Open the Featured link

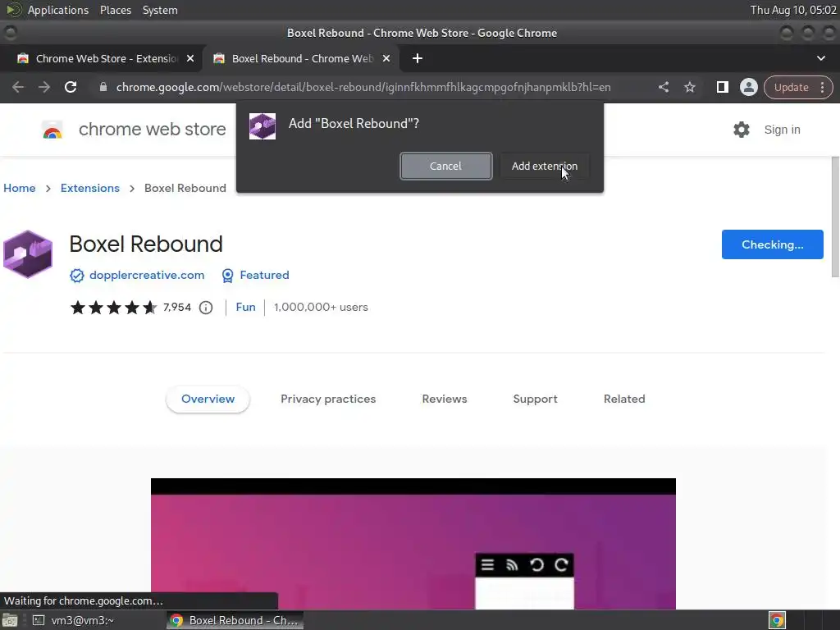[264, 275]
